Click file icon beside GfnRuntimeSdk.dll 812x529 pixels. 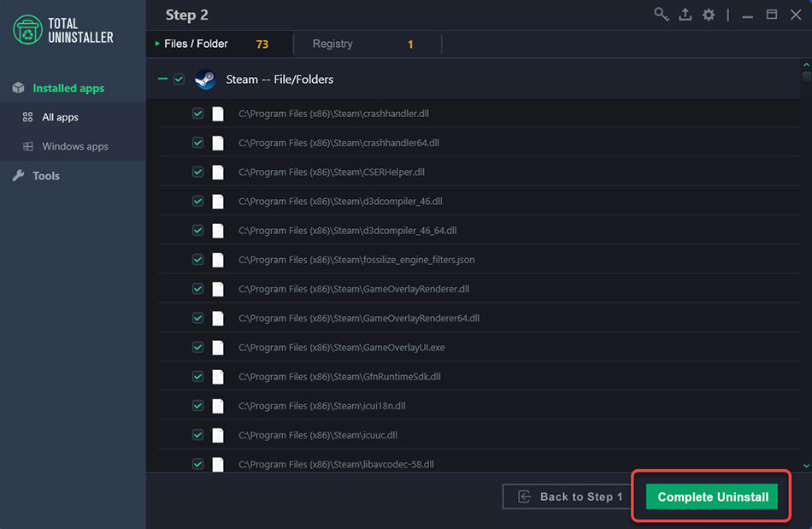(218, 377)
